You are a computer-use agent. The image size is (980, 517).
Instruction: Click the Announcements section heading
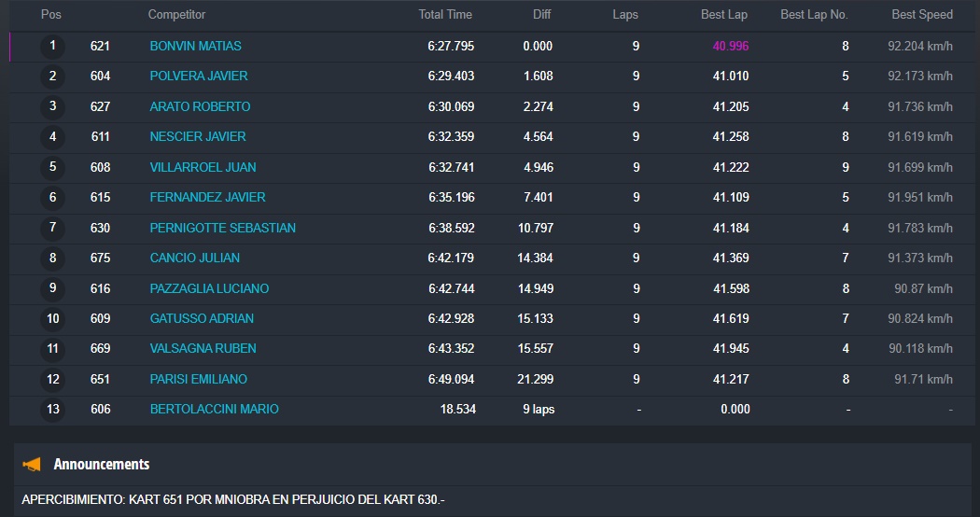[101, 464]
